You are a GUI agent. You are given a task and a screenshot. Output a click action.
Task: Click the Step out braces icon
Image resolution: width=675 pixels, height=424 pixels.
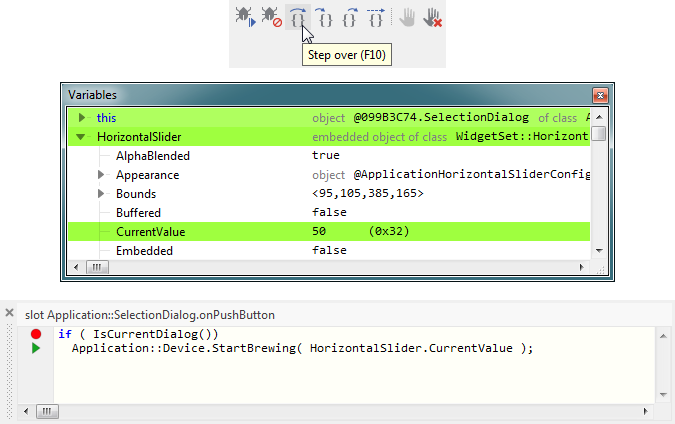tap(350, 16)
